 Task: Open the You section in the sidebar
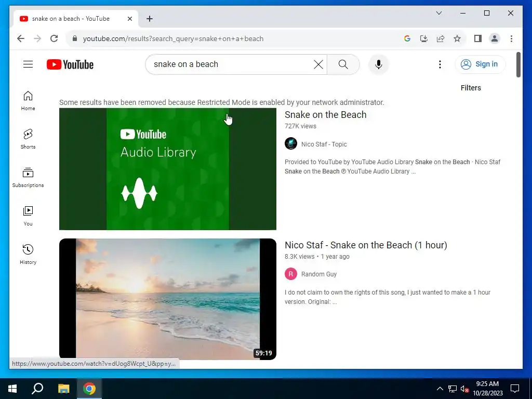[x=28, y=216]
